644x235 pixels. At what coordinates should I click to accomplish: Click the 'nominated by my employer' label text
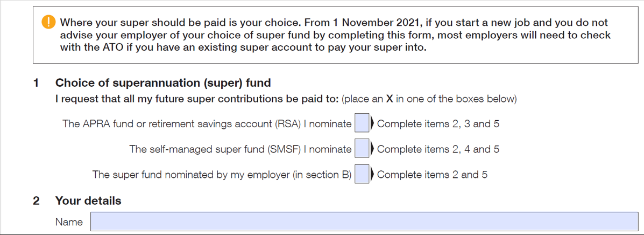(222, 175)
